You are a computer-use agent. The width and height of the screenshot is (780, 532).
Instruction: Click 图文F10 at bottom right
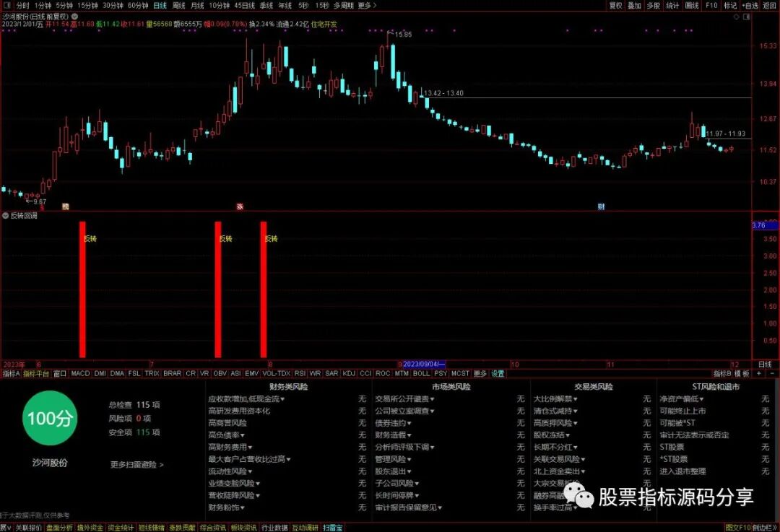coord(737,528)
